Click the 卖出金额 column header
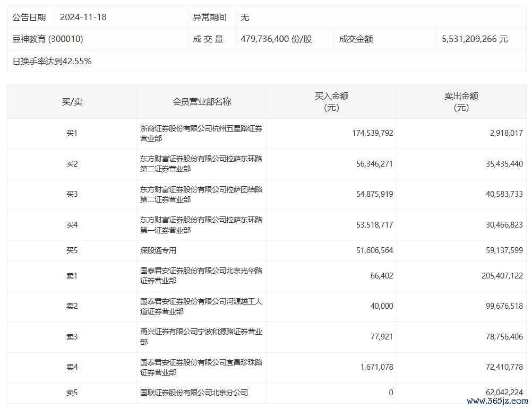 (461, 102)
